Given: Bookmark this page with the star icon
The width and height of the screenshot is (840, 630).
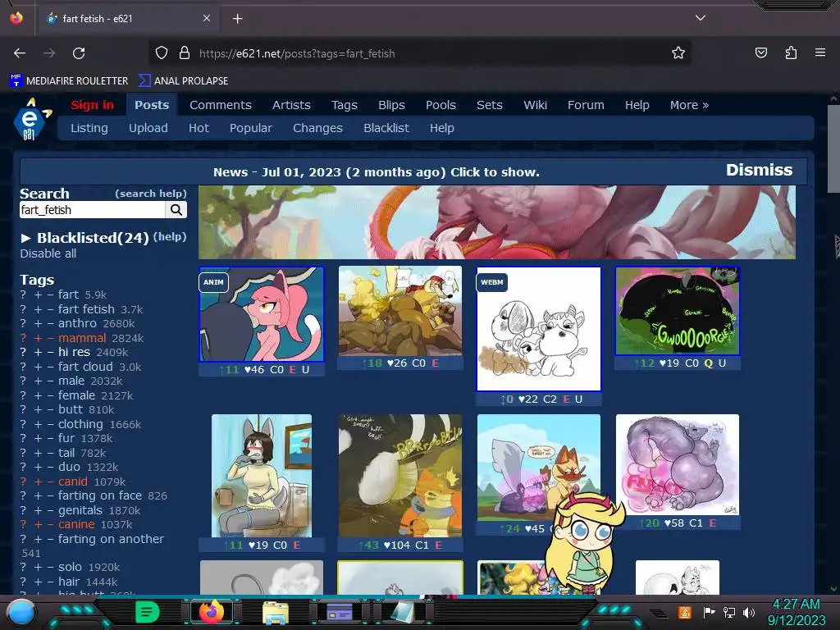Looking at the screenshot, I should coord(678,53).
